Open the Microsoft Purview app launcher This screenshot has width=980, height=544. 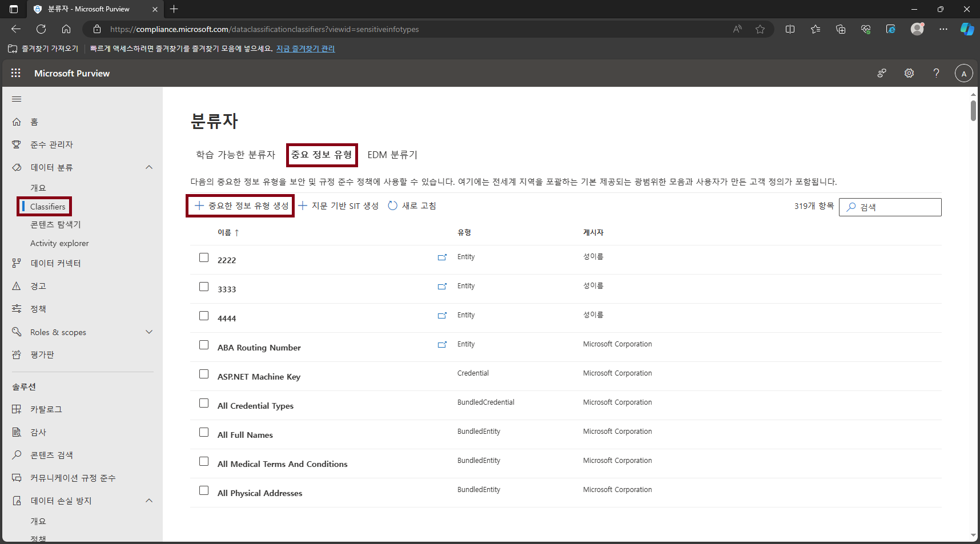click(x=15, y=72)
